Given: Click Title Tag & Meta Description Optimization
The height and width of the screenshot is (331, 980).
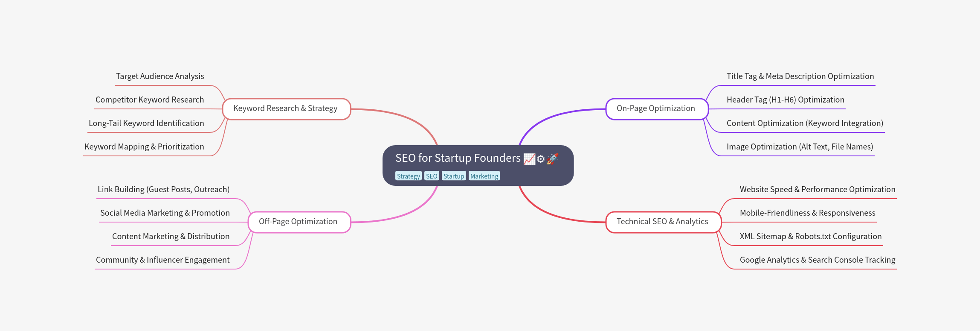Looking at the screenshot, I should click(x=800, y=76).
